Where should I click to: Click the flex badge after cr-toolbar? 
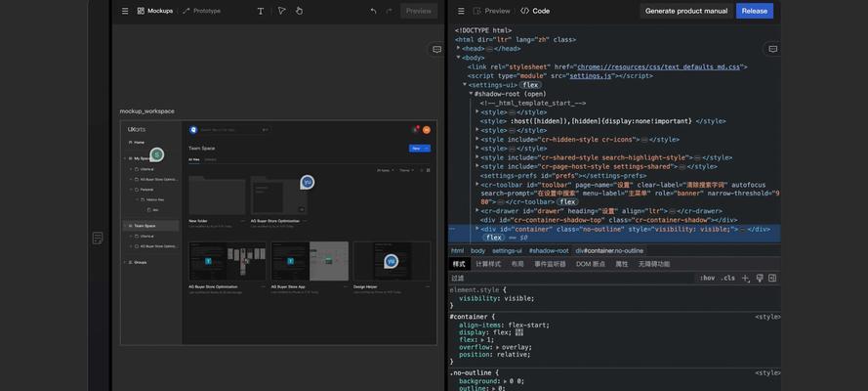[567, 202]
